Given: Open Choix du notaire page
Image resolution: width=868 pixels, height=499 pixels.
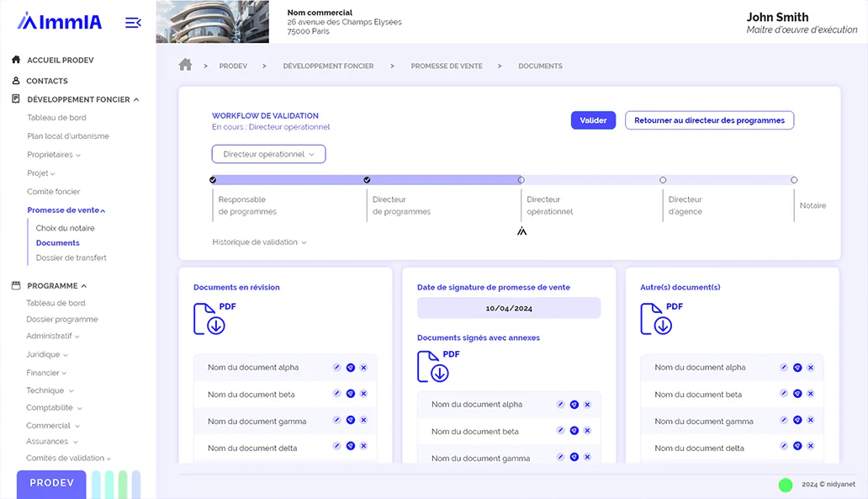Looking at the screenshot, I should point(66,228).
